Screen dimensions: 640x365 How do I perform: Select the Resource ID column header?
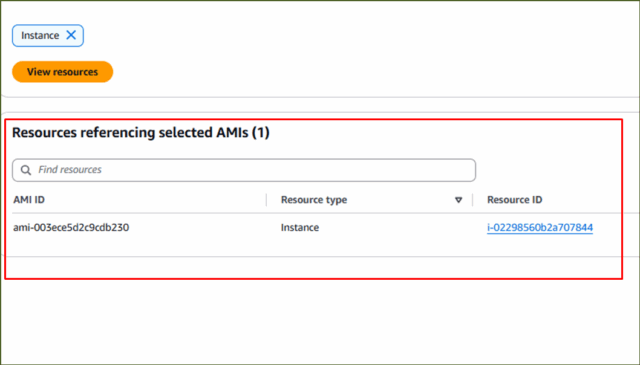pyautogui.click(x=514, y=200)
